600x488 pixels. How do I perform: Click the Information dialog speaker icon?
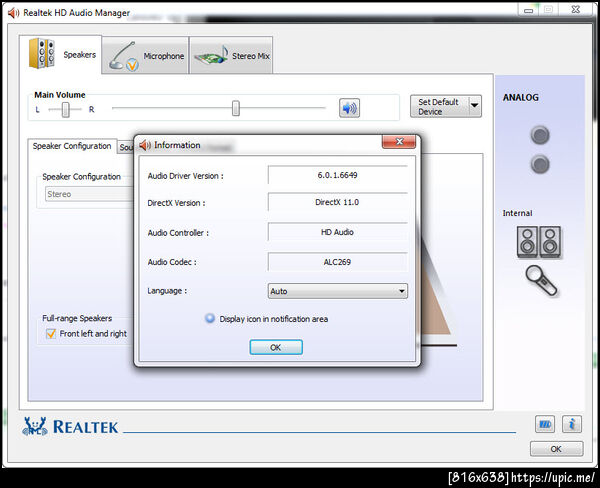coord(145,145)
